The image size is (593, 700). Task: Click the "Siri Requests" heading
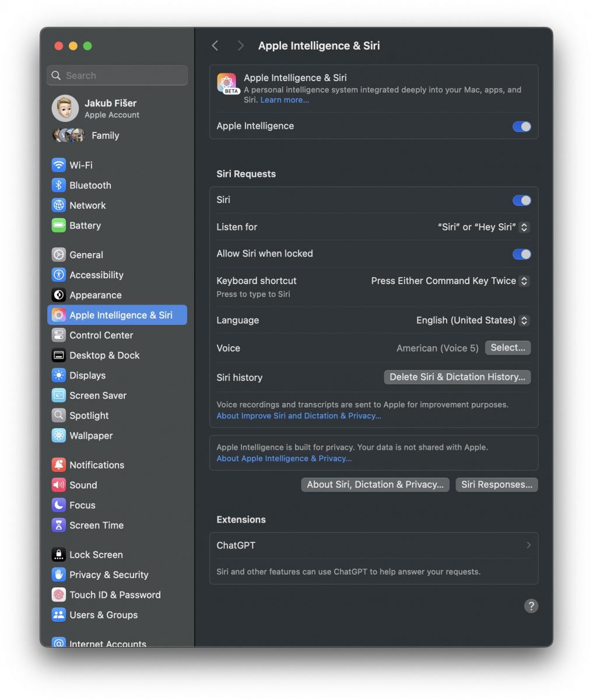[246, 174]
